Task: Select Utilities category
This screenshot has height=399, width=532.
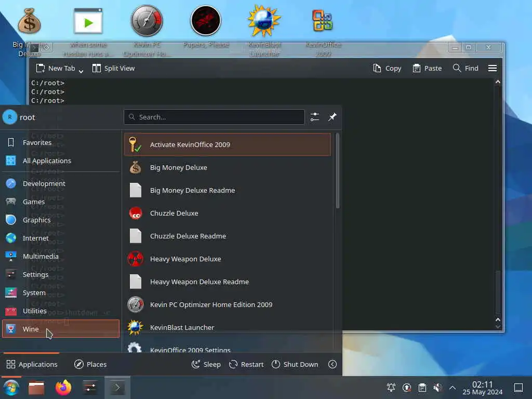Action: [61, 311]
